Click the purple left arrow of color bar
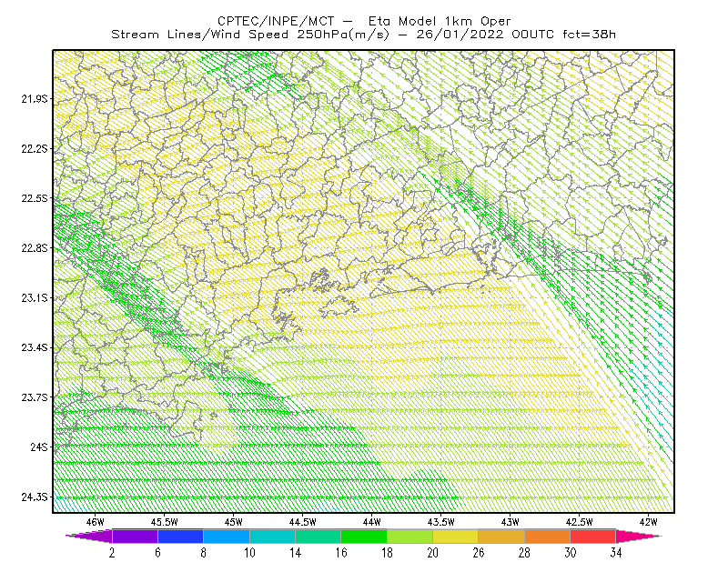This screenshot has width=728, height=562. (88, 536)
